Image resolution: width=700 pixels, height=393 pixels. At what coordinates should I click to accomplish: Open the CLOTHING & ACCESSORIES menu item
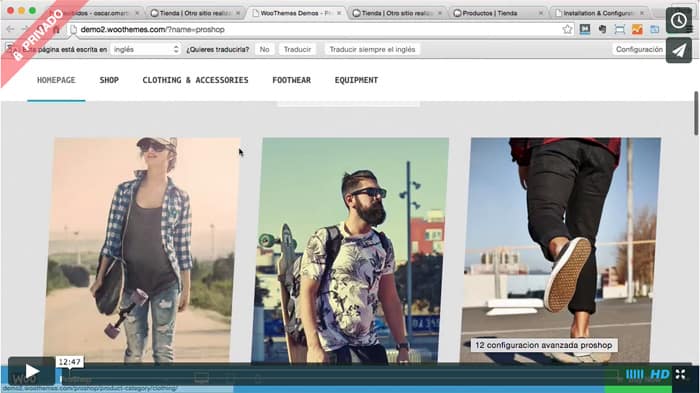click(x=195, y=80)
